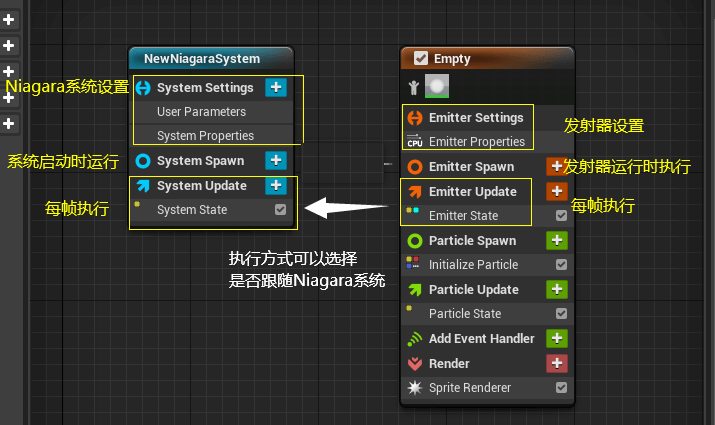715x425 pixels.
Task: Select the Particle State module
Action: coord(487,313)
